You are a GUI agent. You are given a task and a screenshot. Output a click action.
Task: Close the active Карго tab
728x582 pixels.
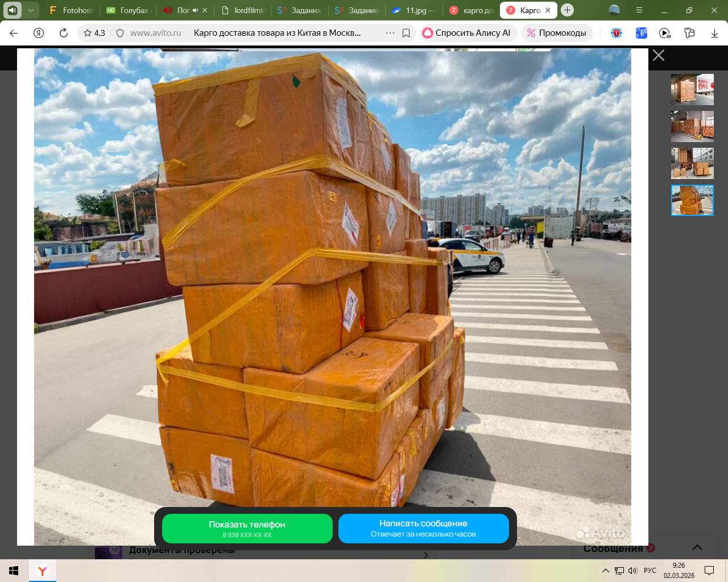coord(548,10)
